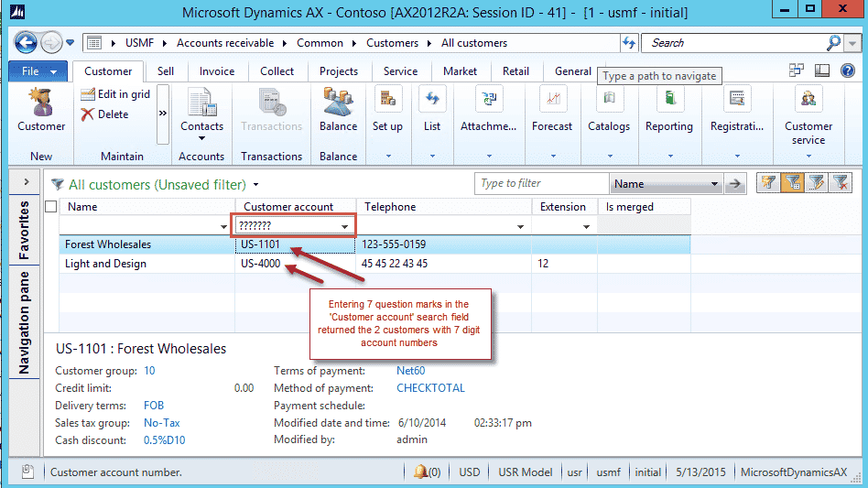Open the Registration ribbon group

pos(737,122)
